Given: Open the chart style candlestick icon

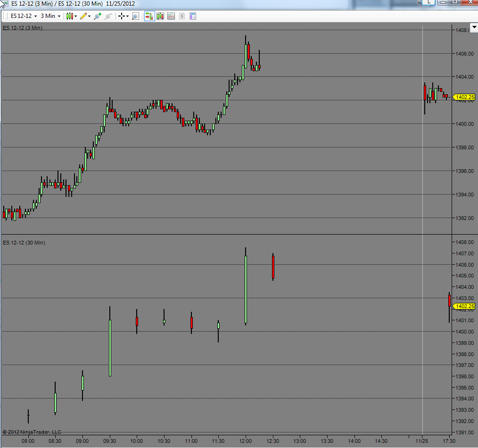Looking at the screenshot, I should pyautogui.click(x=69, y=16).
